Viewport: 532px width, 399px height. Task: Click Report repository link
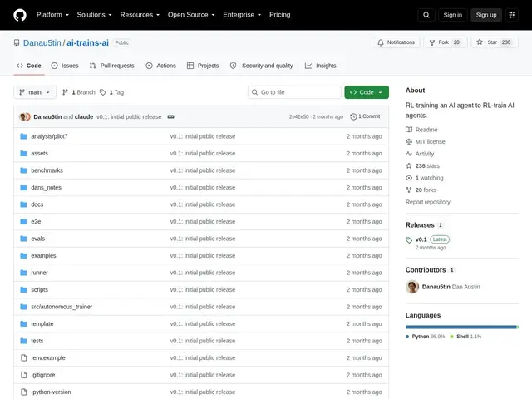tap(427, 202)
